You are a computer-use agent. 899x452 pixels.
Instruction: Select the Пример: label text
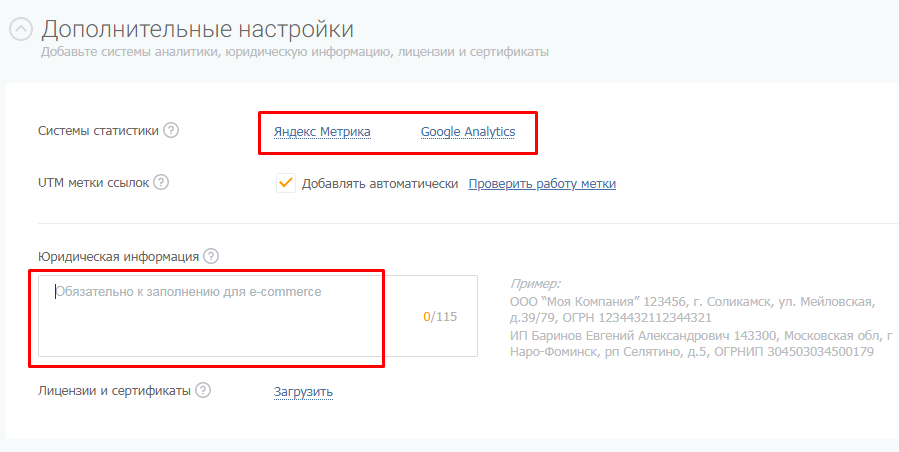coord(535,283)
